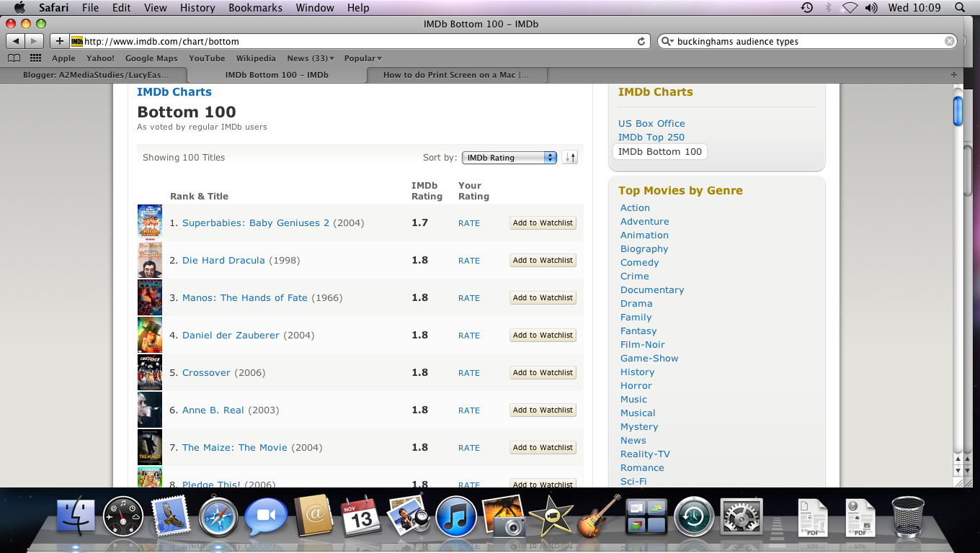The width and height of the screenshot is (980, 553).
Task: Open GarageBand guitar in the Dock
Action: coord(599,516)
